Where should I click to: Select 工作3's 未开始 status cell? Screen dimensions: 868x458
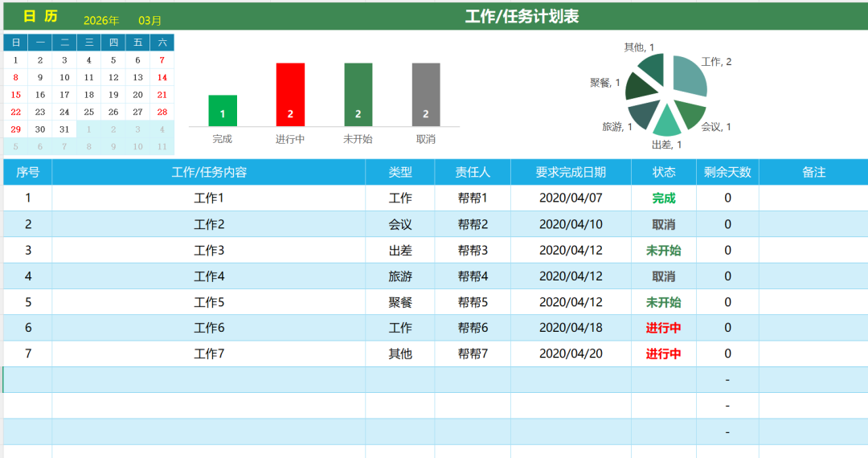tap(664, 250)
